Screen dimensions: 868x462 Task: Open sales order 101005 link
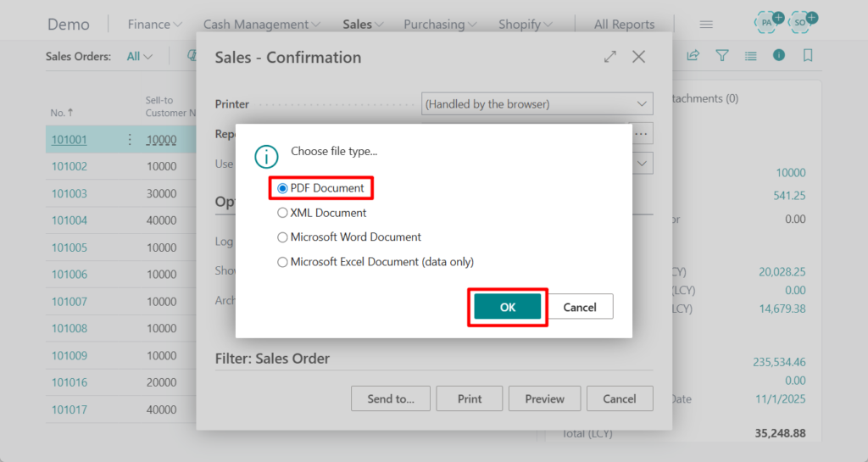(x=70, y=248)
